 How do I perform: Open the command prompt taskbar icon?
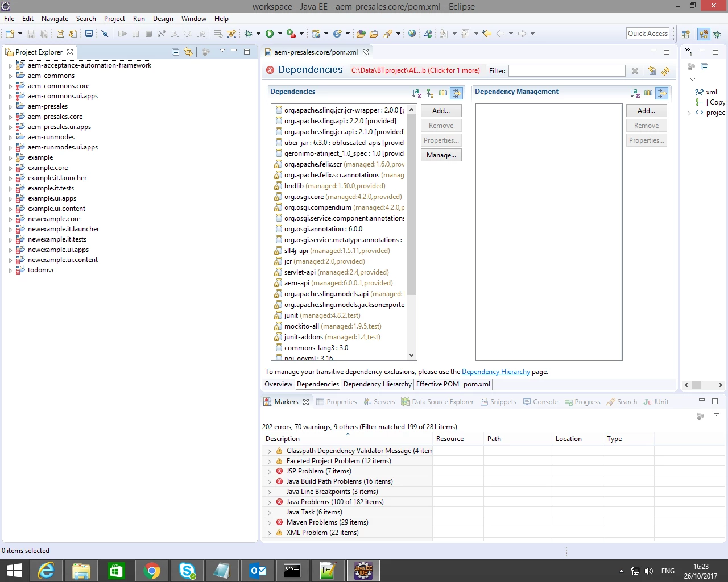[x=292, y=571]
